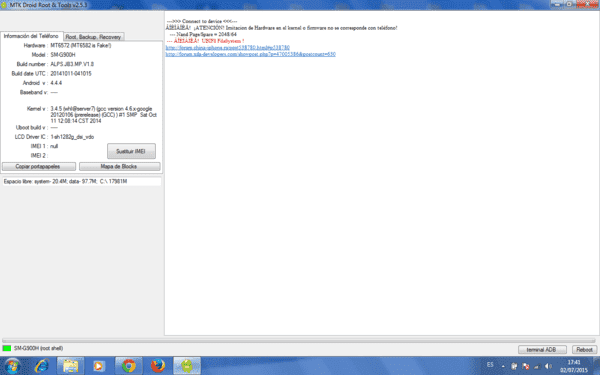This screenshot has width=600, height=375.
Task: Launch Internet Explorer from taskbar
Action: [42, 366]
